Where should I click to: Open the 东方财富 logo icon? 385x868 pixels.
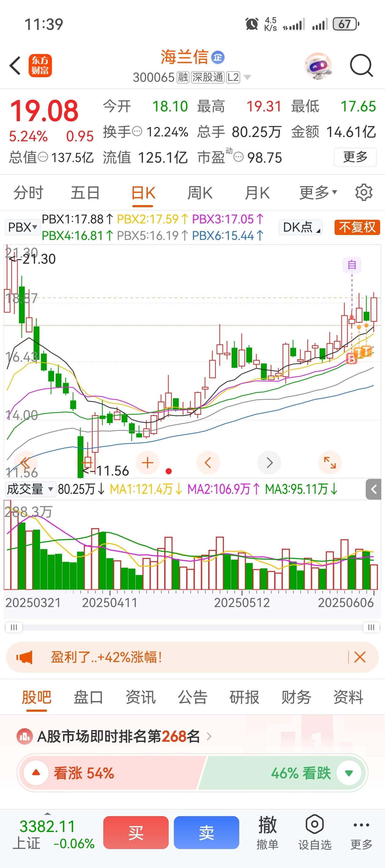pos(40,65)
